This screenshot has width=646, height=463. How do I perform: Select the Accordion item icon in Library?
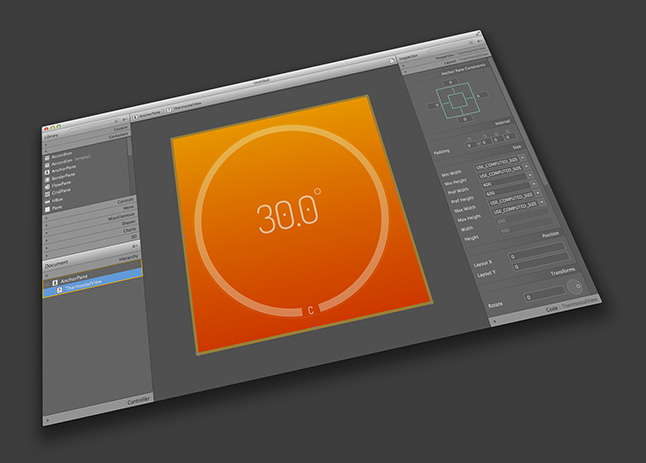coord(47,158)
